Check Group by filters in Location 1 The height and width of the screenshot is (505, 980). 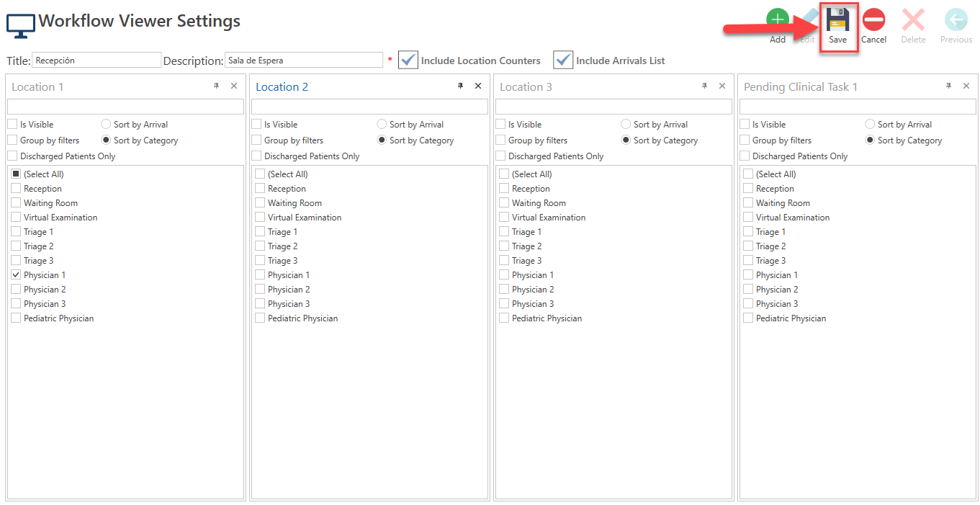click(12, 140)
